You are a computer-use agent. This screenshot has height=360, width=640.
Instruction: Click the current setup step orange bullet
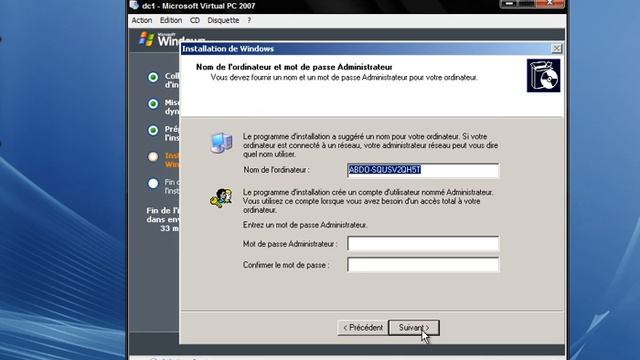[153, 157]
